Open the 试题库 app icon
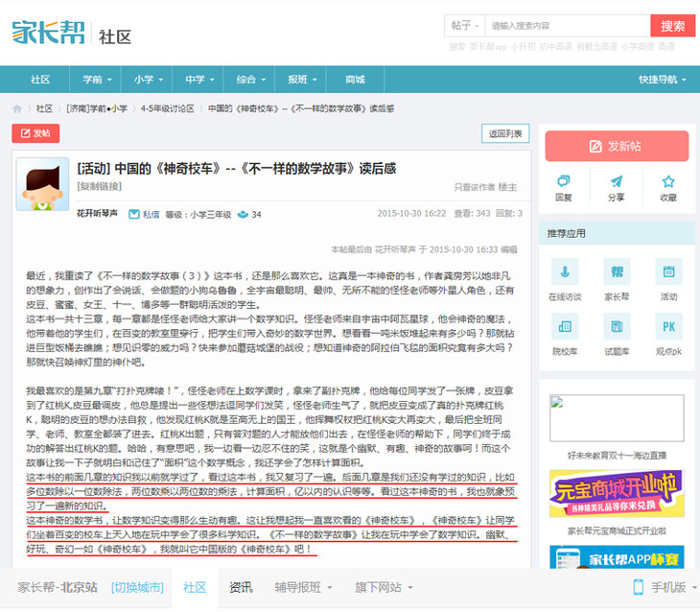The image size is (700, 612). pos(617,326)
